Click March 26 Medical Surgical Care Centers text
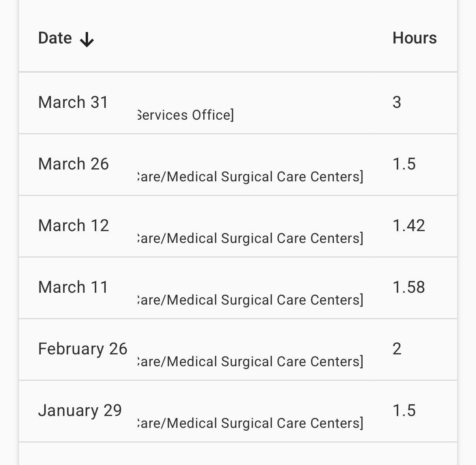 point(250,177)
